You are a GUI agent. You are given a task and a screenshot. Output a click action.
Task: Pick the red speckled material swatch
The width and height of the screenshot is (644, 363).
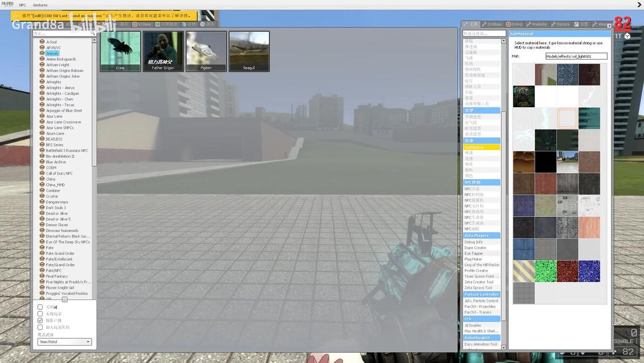[567, 271]
